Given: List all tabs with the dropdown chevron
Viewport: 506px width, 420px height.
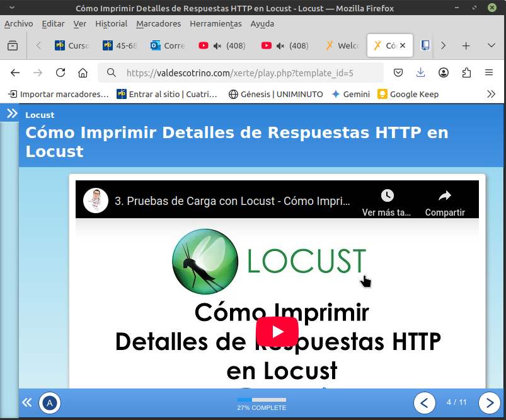Looking at the screenshot, I should click(491, 45).
